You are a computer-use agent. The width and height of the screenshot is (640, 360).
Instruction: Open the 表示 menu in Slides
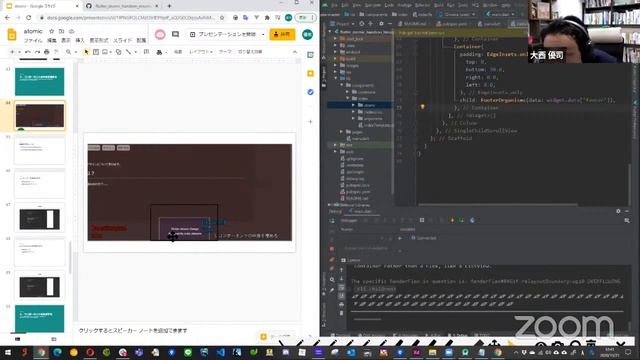click(x=66, y=40)
